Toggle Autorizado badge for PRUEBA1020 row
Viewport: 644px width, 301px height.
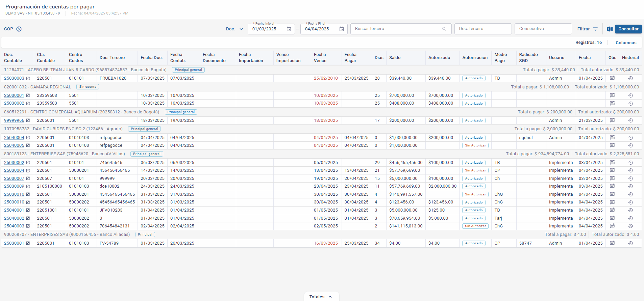[x=474, y=78]
